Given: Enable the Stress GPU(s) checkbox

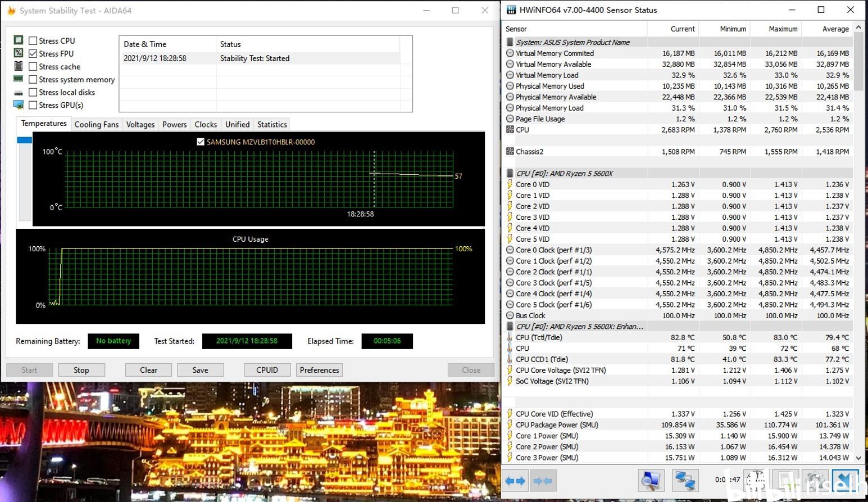Looking at the screenshot, I should pos(33,105).
